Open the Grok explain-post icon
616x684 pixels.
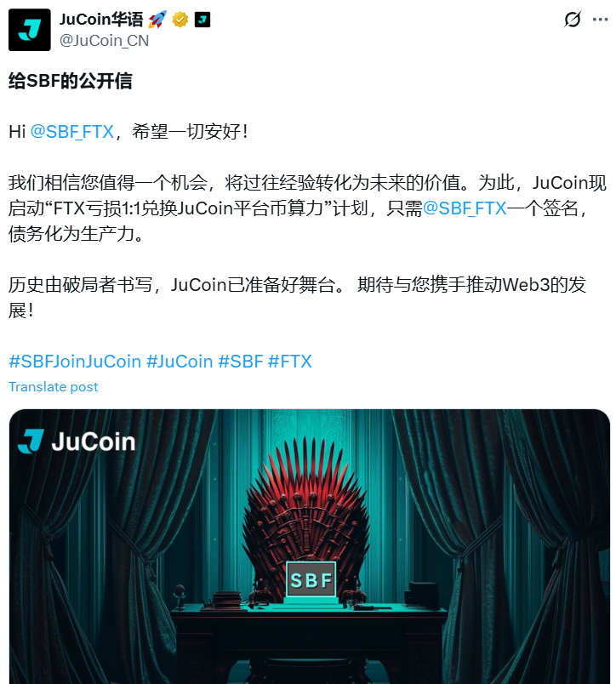click(573, 20)
